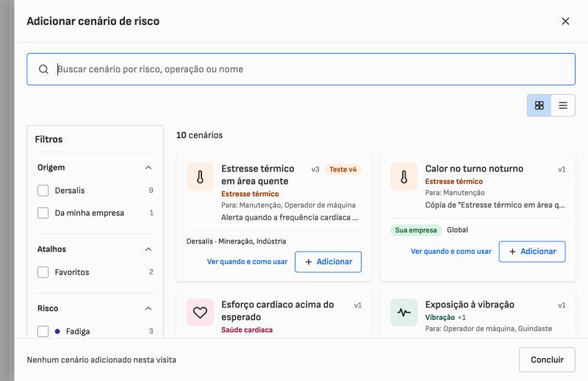Click the Sua empresa tag
Image resolution: width=588 pixels, height=381 pixels.
tap(416, 230)
